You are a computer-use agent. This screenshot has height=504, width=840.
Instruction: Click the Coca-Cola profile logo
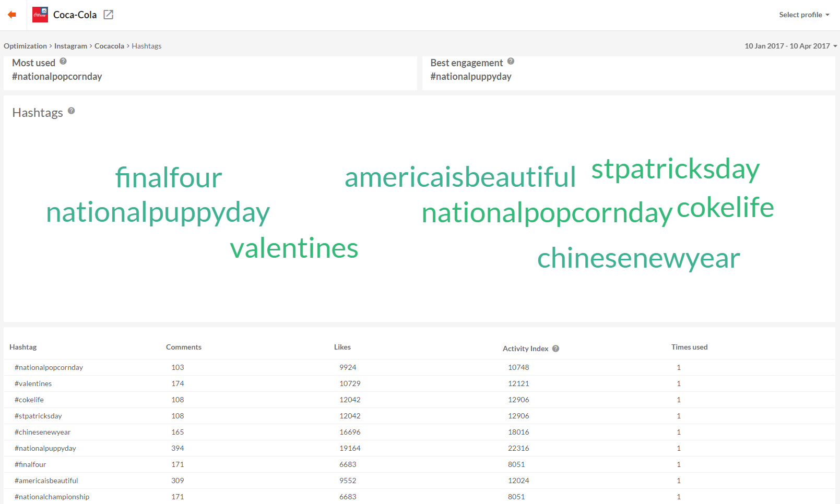(40, 15)
